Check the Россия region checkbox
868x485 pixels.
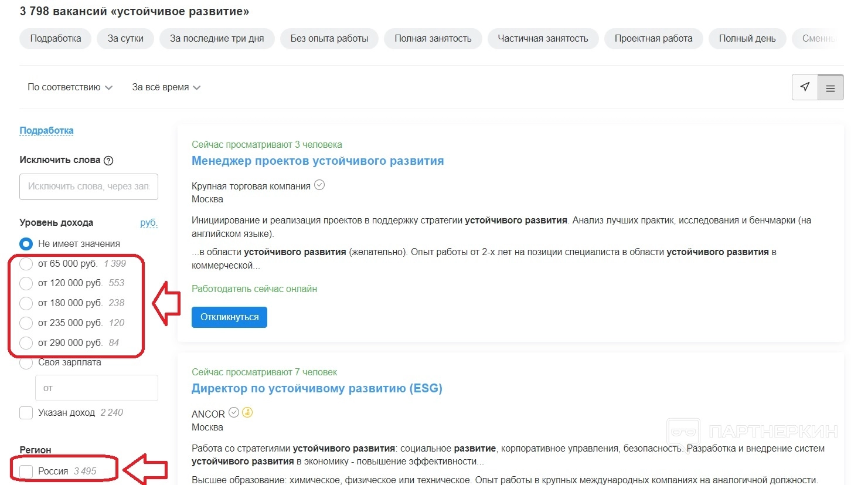[x=26, y=472]
